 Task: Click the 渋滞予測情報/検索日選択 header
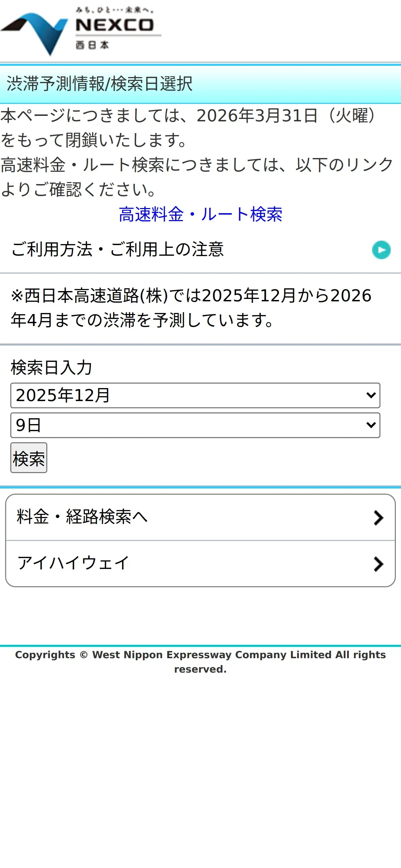(x=99, y=84)
